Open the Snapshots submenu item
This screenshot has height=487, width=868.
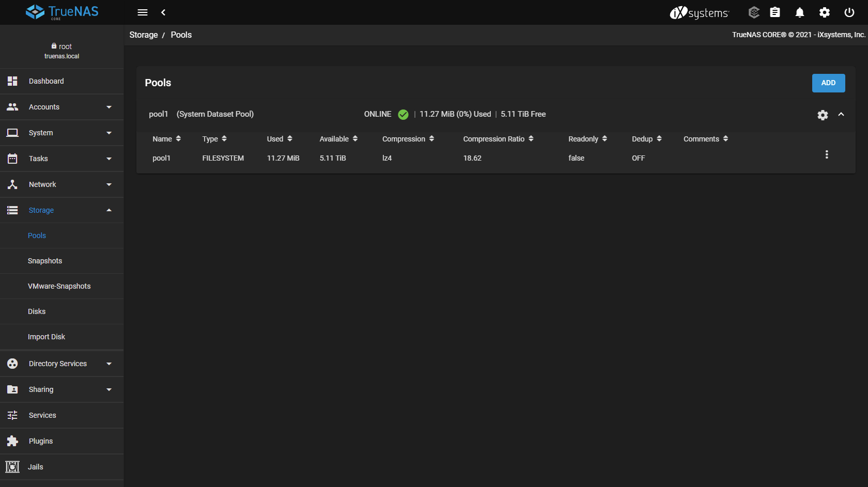coord(62,261)
